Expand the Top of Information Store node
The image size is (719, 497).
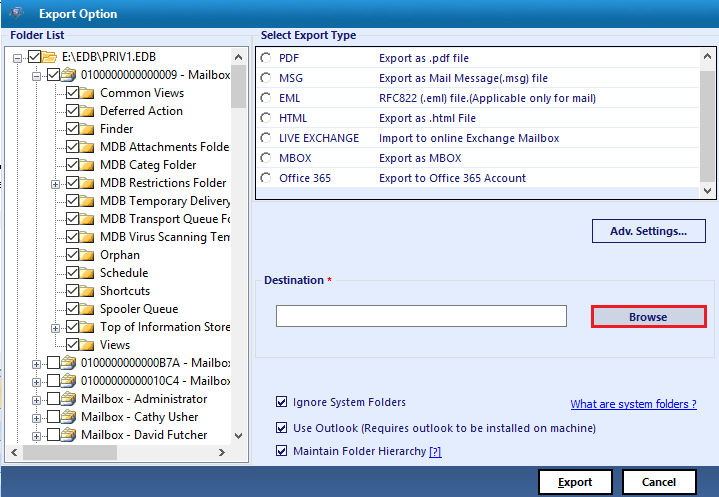click(55, 328)
